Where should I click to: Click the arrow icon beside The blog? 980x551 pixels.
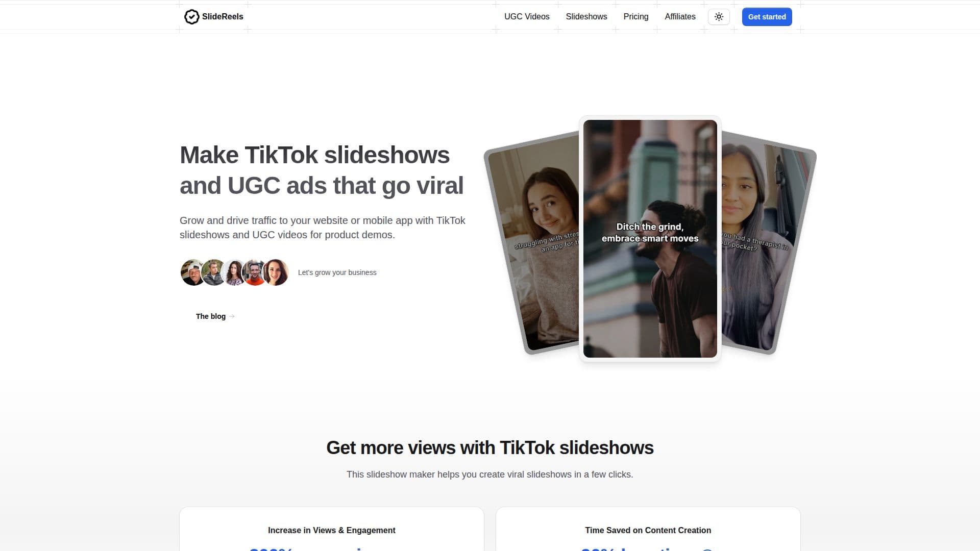232,316
